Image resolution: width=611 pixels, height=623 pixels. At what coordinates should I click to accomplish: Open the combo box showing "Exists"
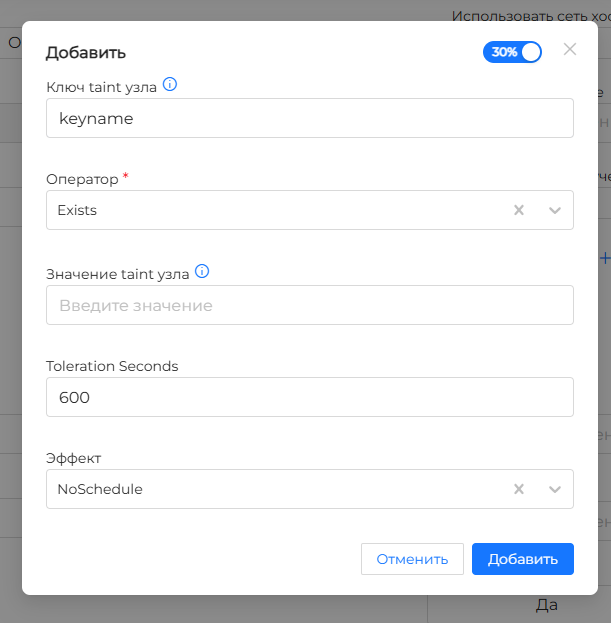pos(270,210)
